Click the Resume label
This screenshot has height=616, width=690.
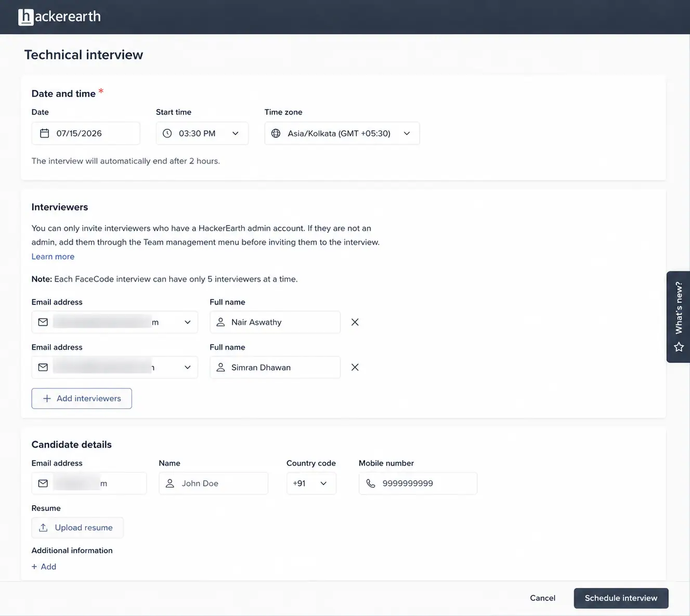pyautogui.click(x=46, y=508)
